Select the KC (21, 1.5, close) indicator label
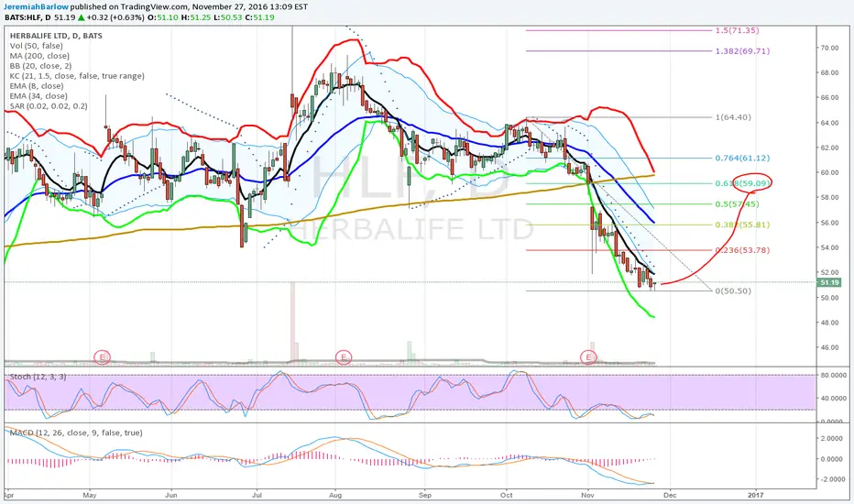854x504 pixels. pyautogui.click(x=77, y=76)
